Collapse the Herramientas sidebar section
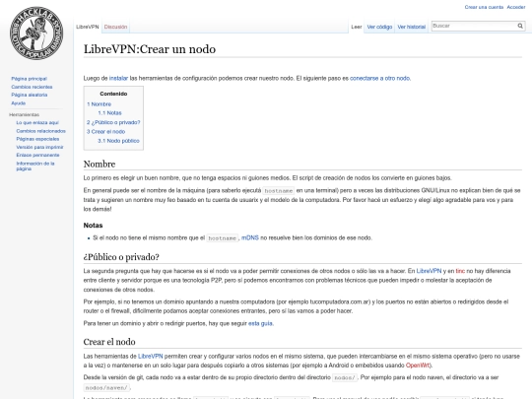The height and width of the screenshot is (399, 532). coord(24,114)
